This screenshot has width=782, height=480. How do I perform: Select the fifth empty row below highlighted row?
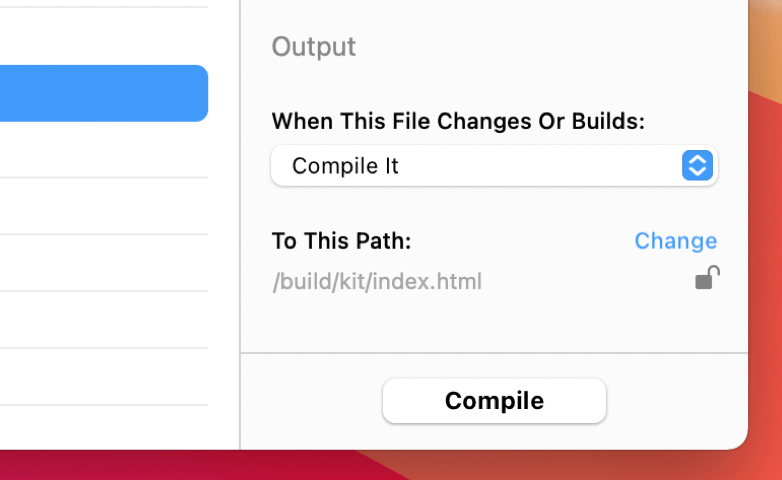point(104,376)
